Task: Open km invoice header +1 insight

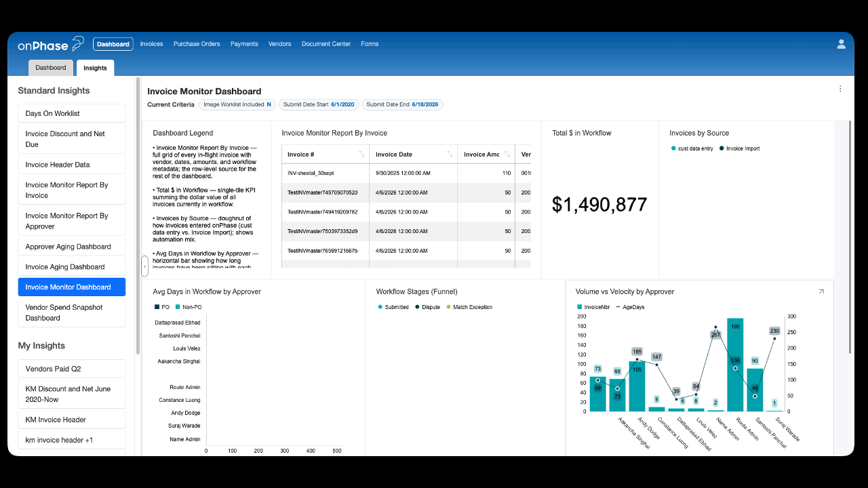Action: [x=72, y=440]
